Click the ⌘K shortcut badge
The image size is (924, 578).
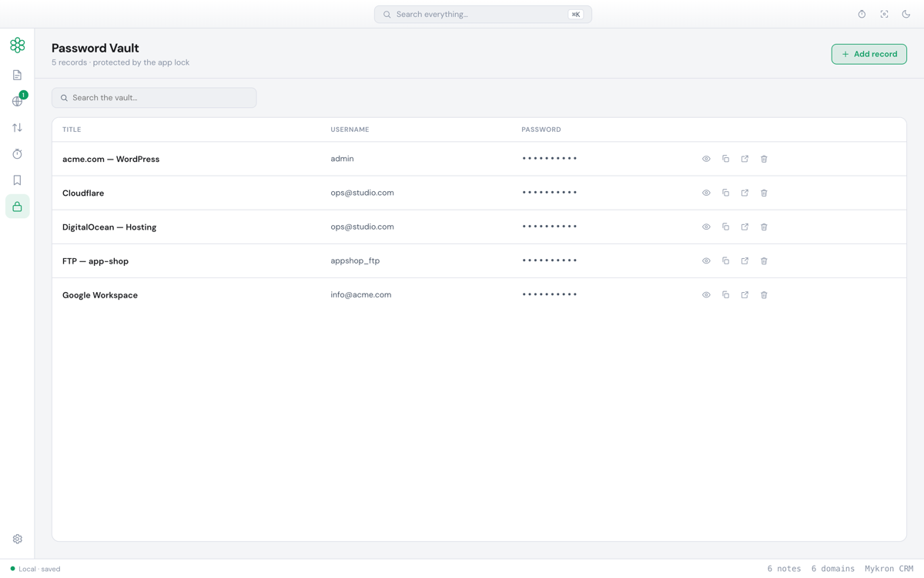click(575, 14)
